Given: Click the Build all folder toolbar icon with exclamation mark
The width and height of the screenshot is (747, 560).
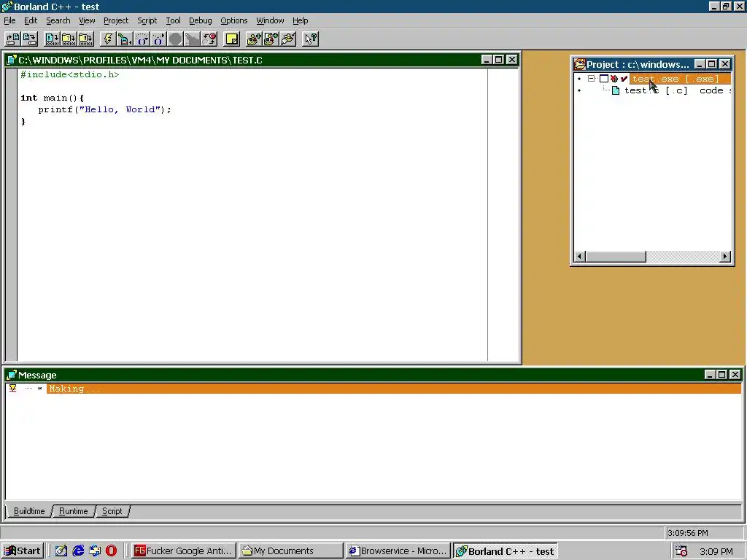Looking at the screenshot, I should click(86, 39).
